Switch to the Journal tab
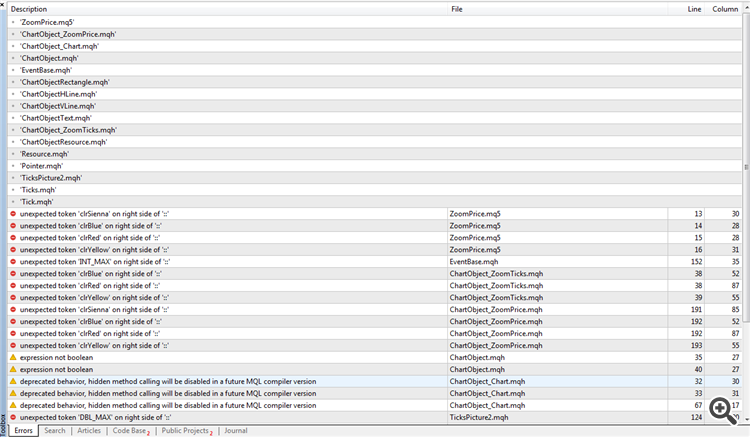Screen dimensions: 750x437 pos(235,430)
